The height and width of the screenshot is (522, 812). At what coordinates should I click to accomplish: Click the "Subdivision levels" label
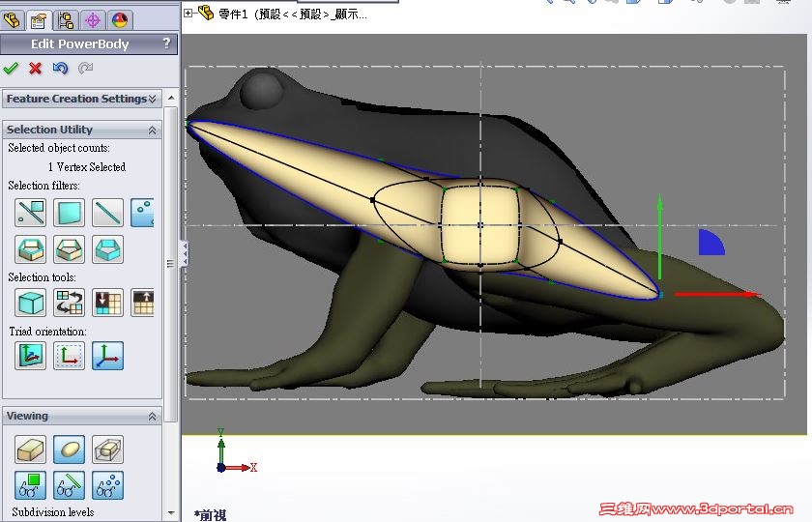click(x=53, y=512)
